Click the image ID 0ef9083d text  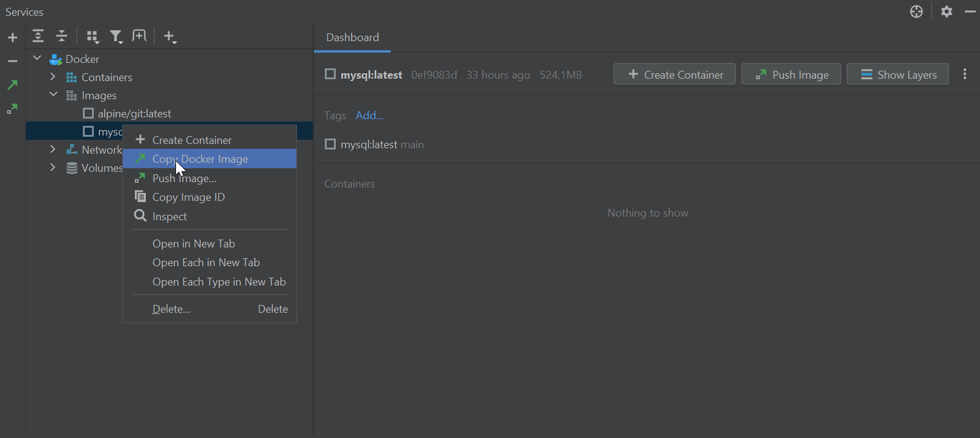(434, 75)
